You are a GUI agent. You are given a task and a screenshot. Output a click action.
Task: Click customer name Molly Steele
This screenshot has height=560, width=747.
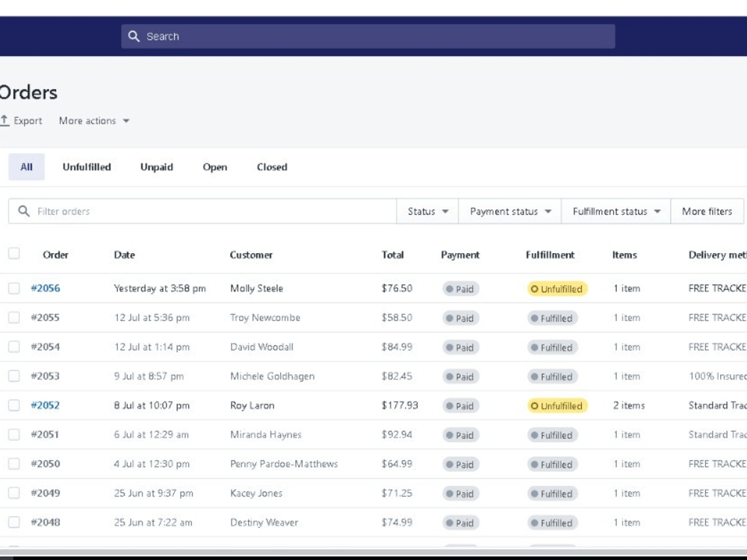(257, 288)
